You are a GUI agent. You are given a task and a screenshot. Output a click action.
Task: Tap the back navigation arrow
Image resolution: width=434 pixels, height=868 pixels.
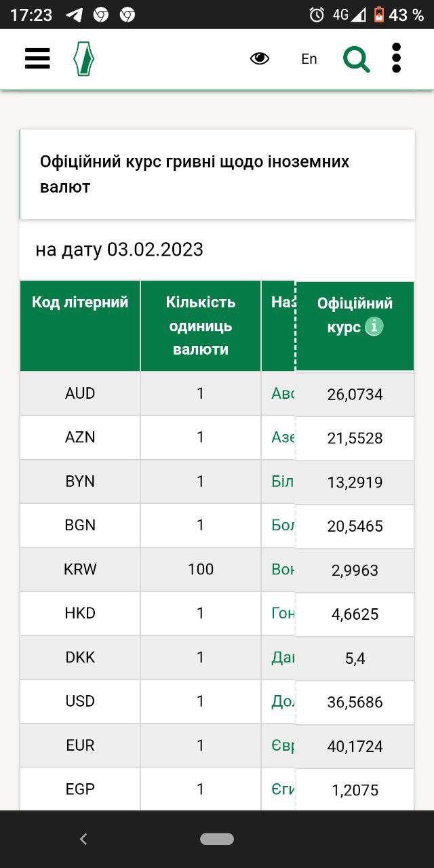pyautogui.click(x=83, y=839)
